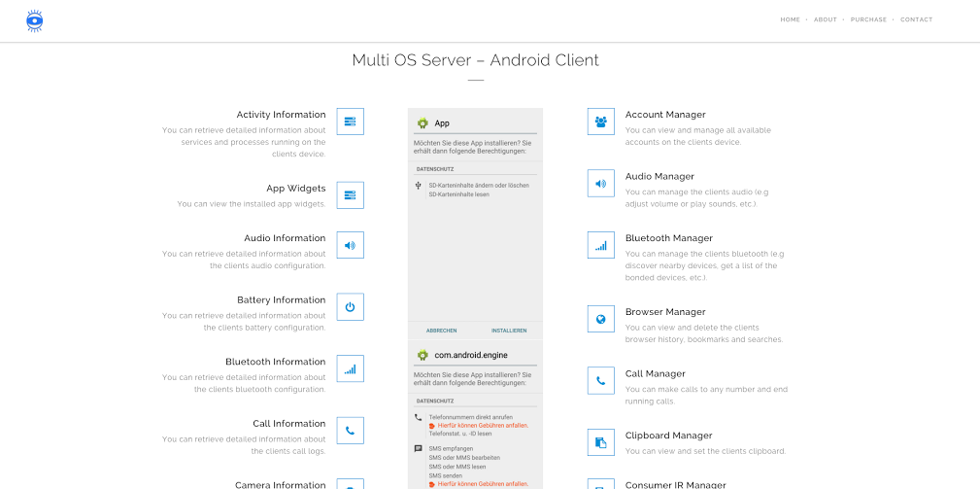
Task: Click the App Widgets icon
Action: [350, 195]
